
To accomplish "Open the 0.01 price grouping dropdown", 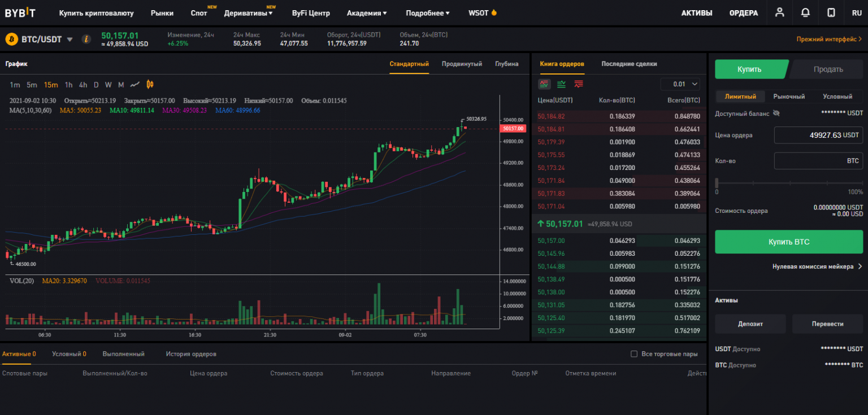I will (x=683, y=84).
